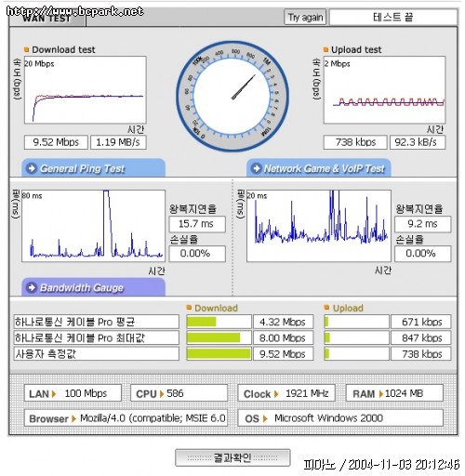Click the orange bullet beside Bandwidth Download heading
Viewport: 465px width, 476px height.
189,308
